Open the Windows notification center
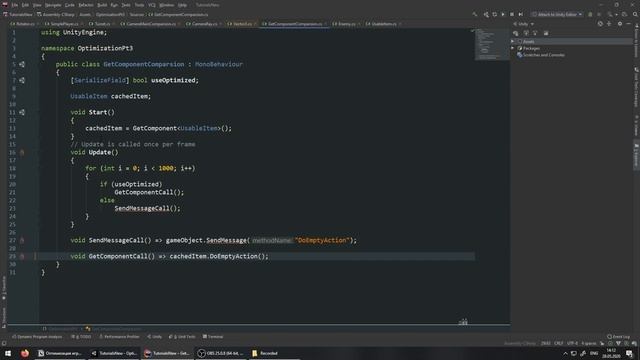640x360 pixels. click(x=629, y=353)
